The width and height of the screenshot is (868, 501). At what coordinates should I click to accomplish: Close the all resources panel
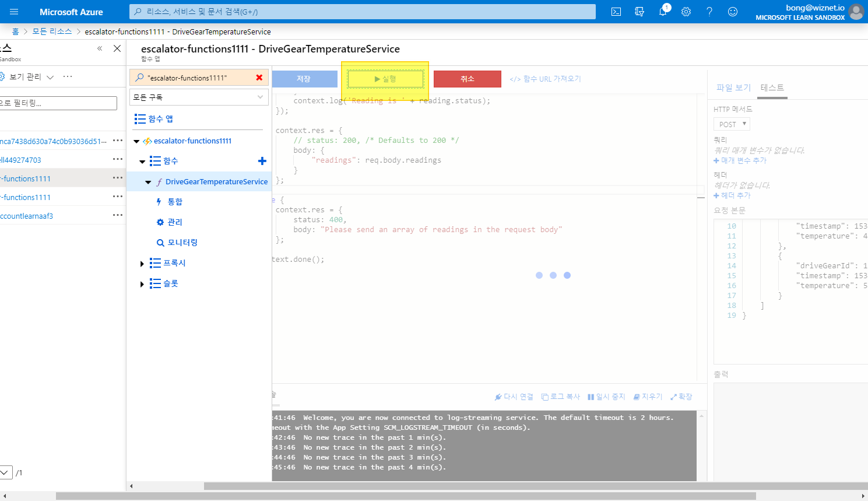tap(117, 48)
